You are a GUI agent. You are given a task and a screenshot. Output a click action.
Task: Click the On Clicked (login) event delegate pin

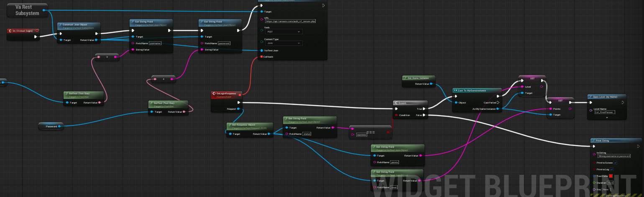(x=37, y=30)
